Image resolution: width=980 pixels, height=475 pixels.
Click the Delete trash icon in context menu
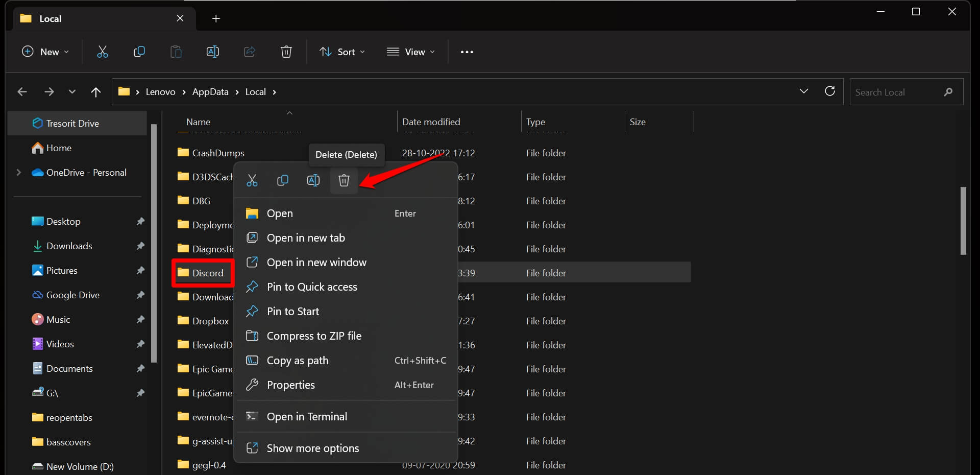pyautogui.click(x=344, y=180)
